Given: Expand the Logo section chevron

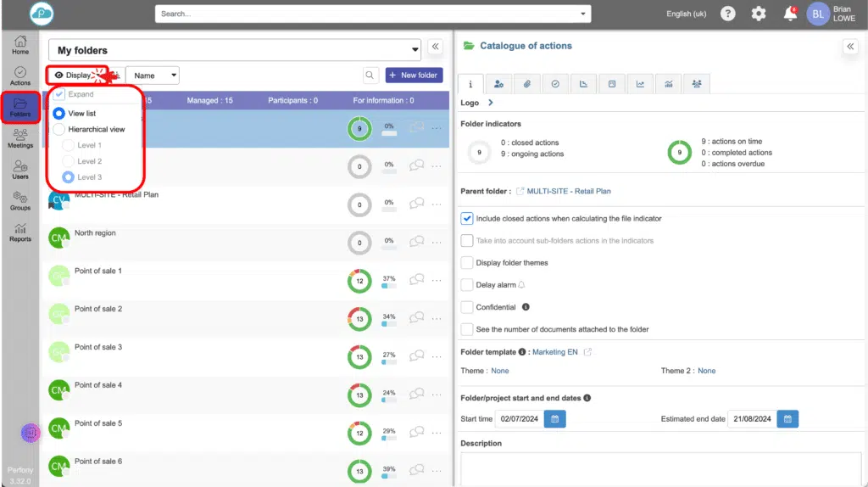Looking at the screenshot, I should point(491,103).
